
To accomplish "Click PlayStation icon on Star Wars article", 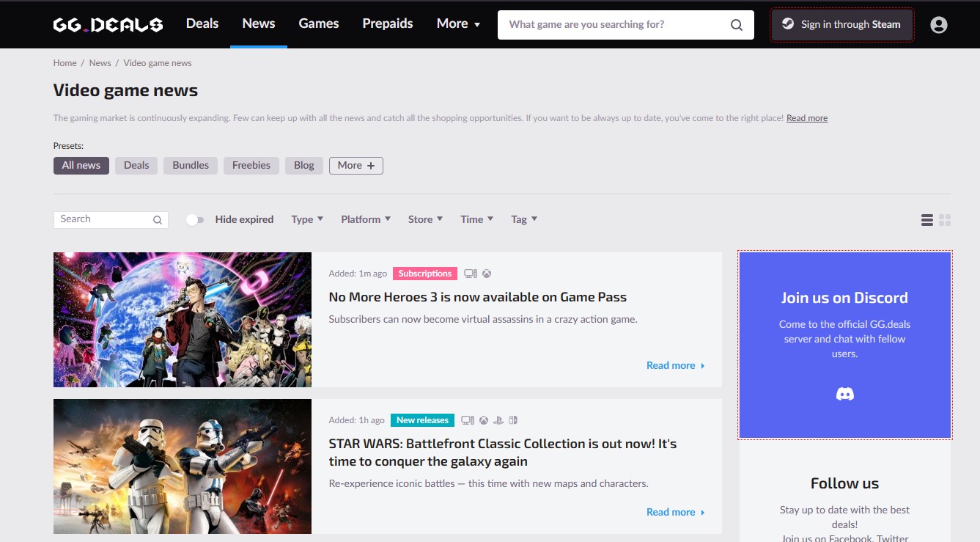I will 498,420.
